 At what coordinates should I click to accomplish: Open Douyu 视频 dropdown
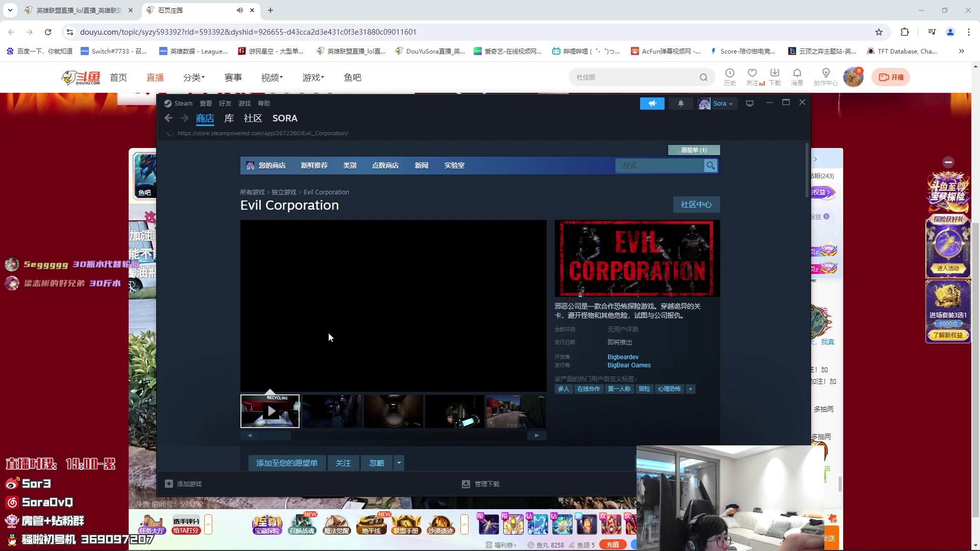(x=272, y=78)
